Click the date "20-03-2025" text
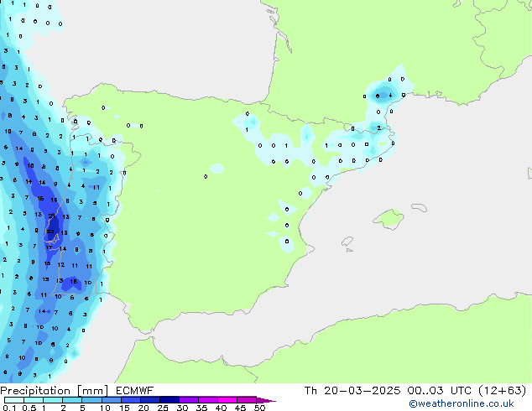This screenshot has height=411, width=532. (362, 391)
